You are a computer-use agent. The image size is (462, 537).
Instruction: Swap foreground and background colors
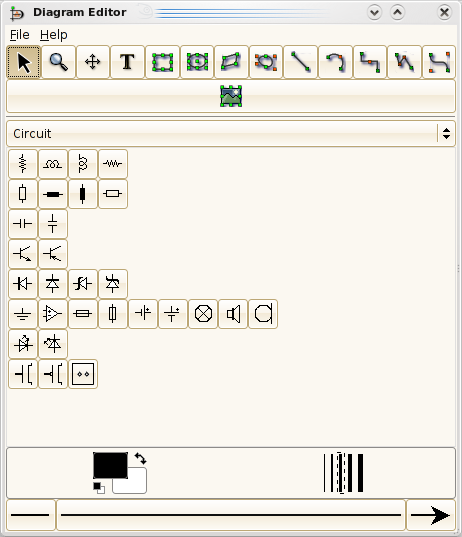[x=140, y=458]
